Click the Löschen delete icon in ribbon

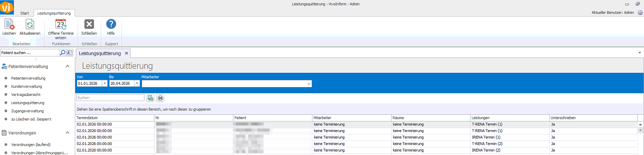[x=9, y=25]
